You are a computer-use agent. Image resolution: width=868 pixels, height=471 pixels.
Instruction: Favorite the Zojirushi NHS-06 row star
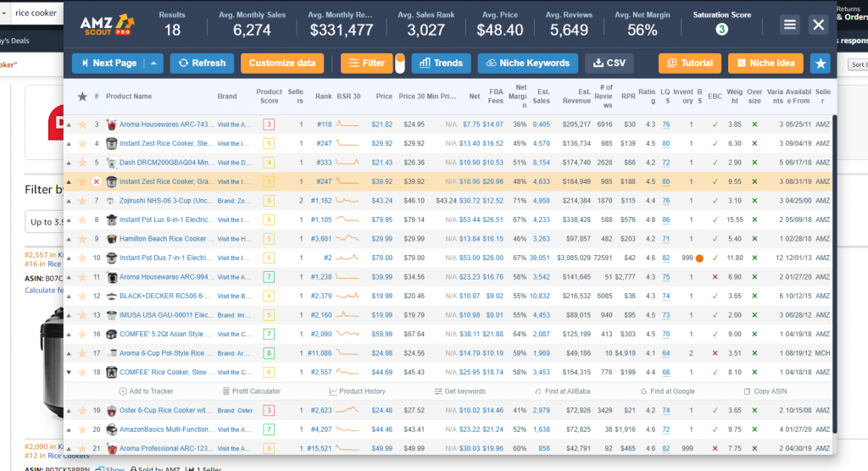coord(82,201)
